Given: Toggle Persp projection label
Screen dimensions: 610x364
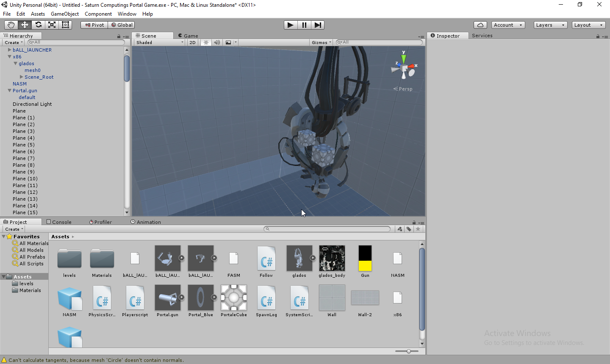Looking at the screenshot, I should click(403, 89).
